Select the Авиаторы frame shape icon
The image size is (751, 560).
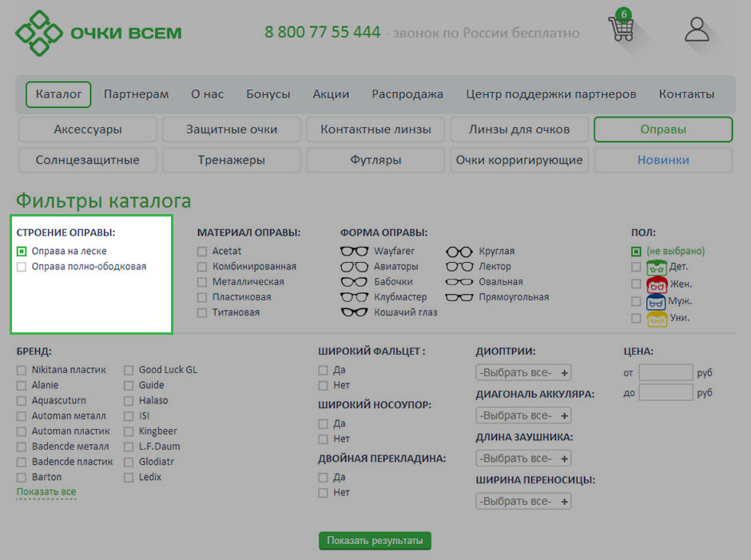coord(354,267)
